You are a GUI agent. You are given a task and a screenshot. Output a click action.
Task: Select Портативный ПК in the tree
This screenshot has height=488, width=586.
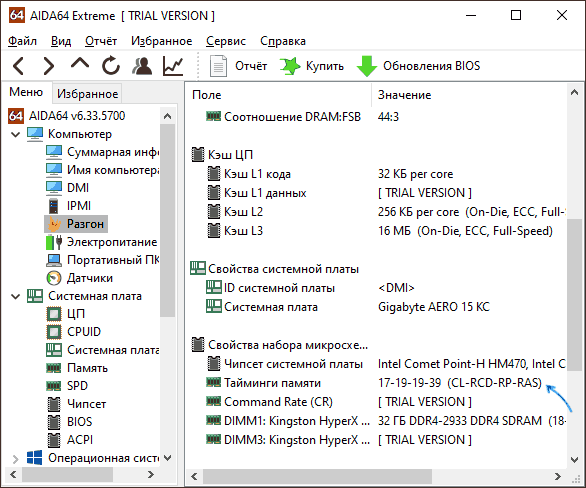103,260
